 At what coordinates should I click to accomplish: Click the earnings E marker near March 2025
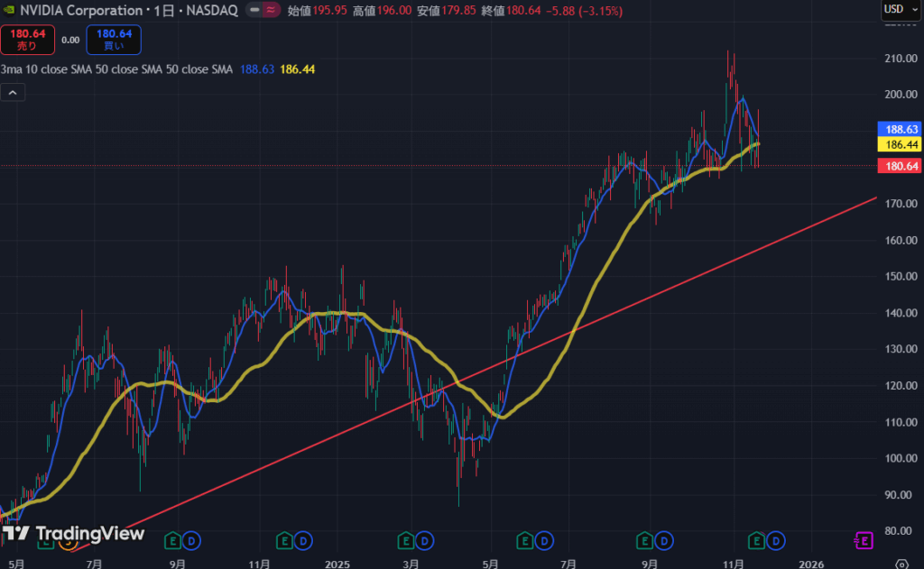point(405,540)
